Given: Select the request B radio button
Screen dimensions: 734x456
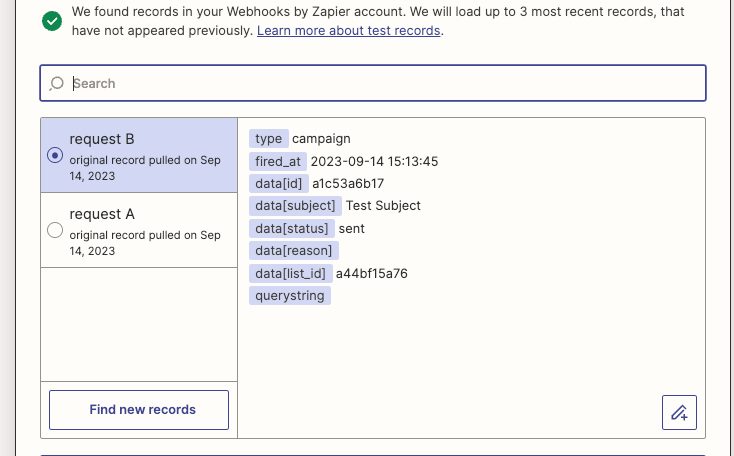Looking at the screenshot, I should pos(55,155).
